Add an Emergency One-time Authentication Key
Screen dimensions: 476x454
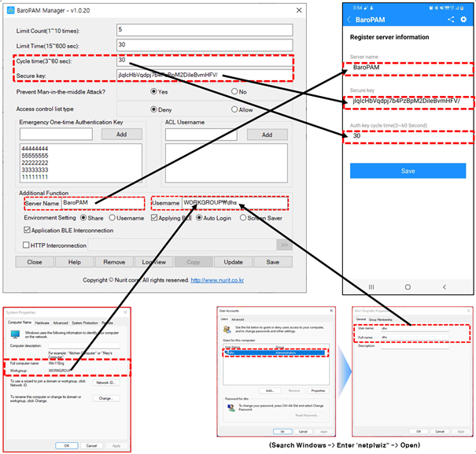click(122, 135)
